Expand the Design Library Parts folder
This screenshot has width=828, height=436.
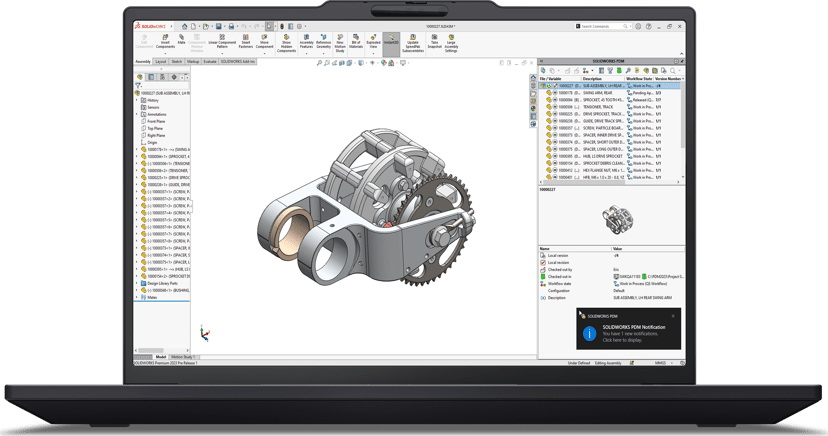(137, 283)
